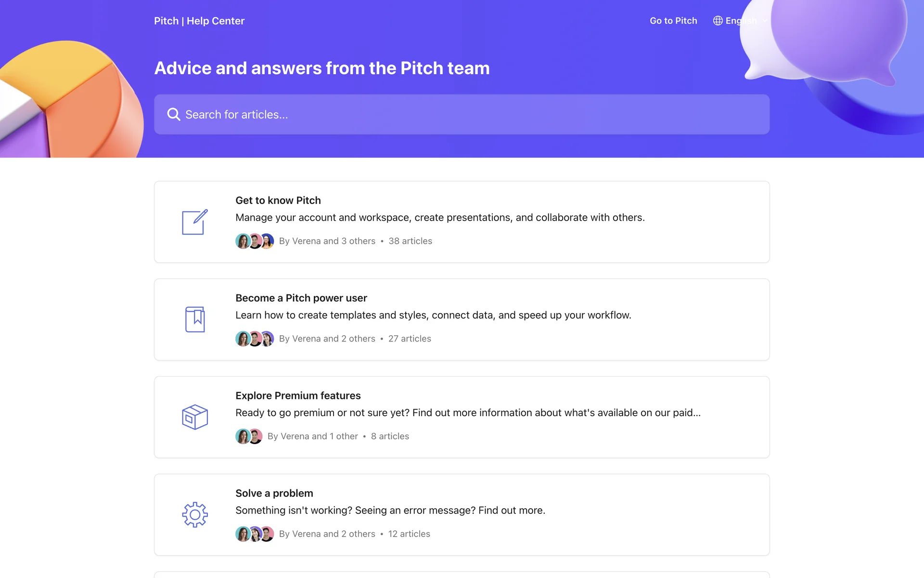
Task: Click the globe language icon
Action: (x=718, y=21)
